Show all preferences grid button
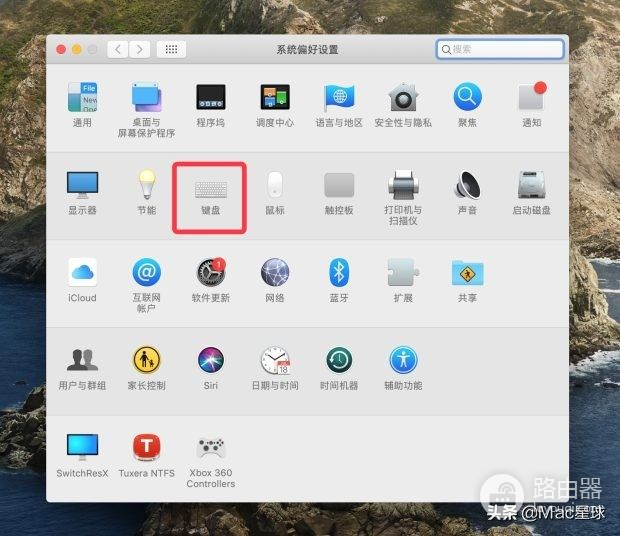Viewport: 620px width, 536px height. (x=171, y=49)
